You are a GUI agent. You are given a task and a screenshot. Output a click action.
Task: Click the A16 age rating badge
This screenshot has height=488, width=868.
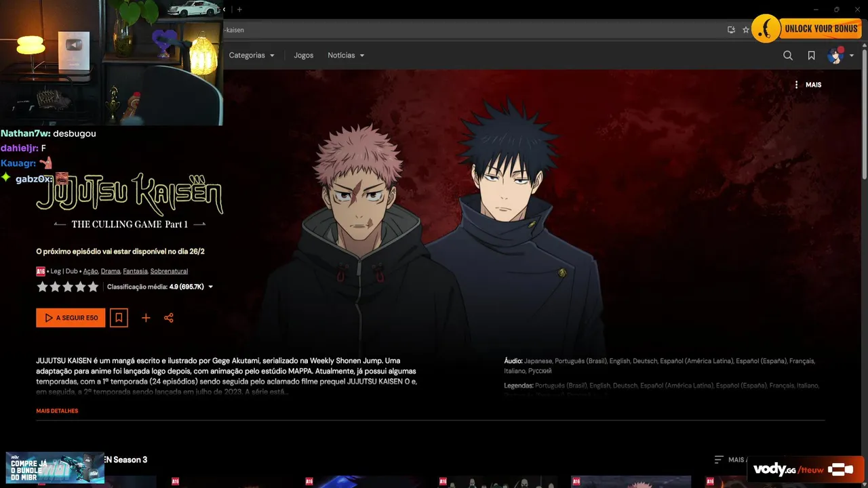click(41, 271)
